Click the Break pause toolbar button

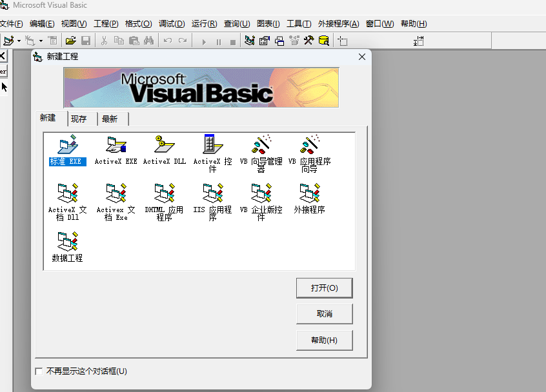pyautogui.click(x=219, y=42)
